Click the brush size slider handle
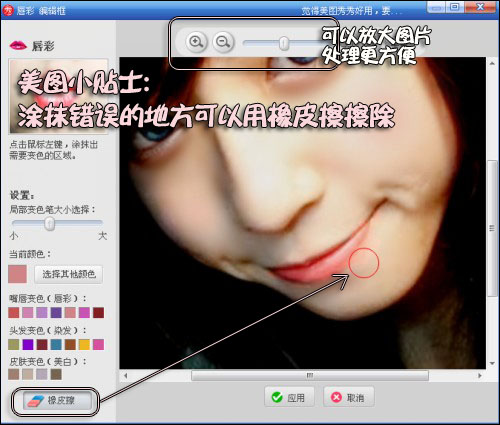 (50, 223)
